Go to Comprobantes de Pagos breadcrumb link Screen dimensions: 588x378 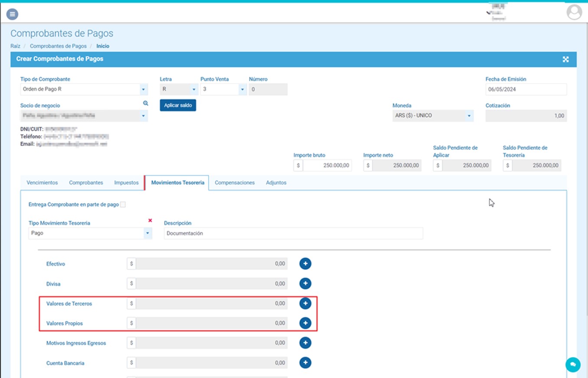58,46
